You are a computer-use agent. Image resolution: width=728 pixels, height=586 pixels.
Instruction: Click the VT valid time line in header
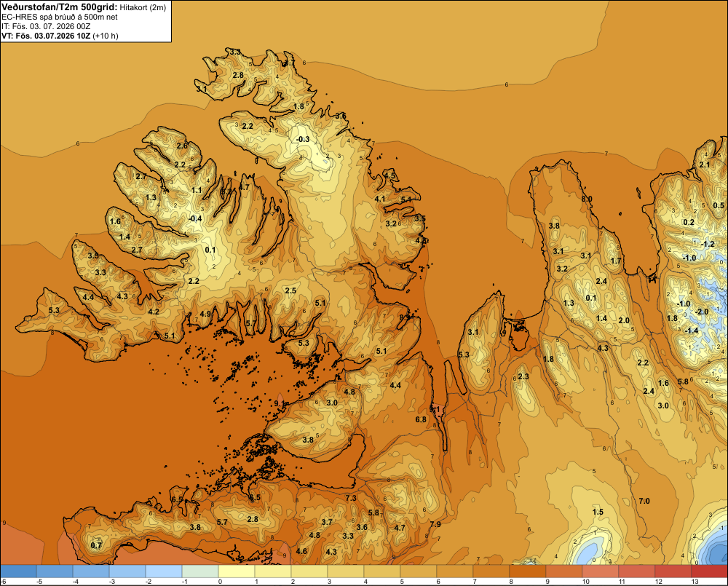(60, 36)
